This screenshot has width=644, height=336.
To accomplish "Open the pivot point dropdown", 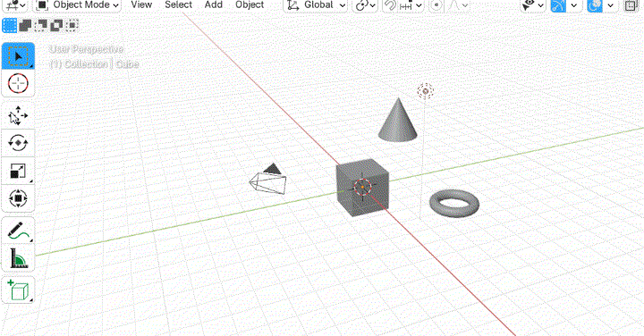I will [365, 5].
